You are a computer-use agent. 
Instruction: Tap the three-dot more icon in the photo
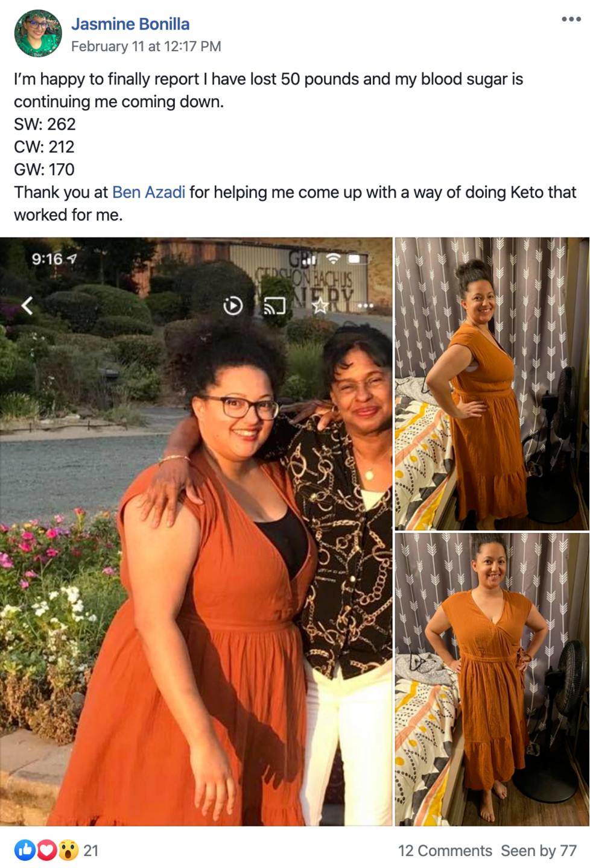[x=366, y=306]
